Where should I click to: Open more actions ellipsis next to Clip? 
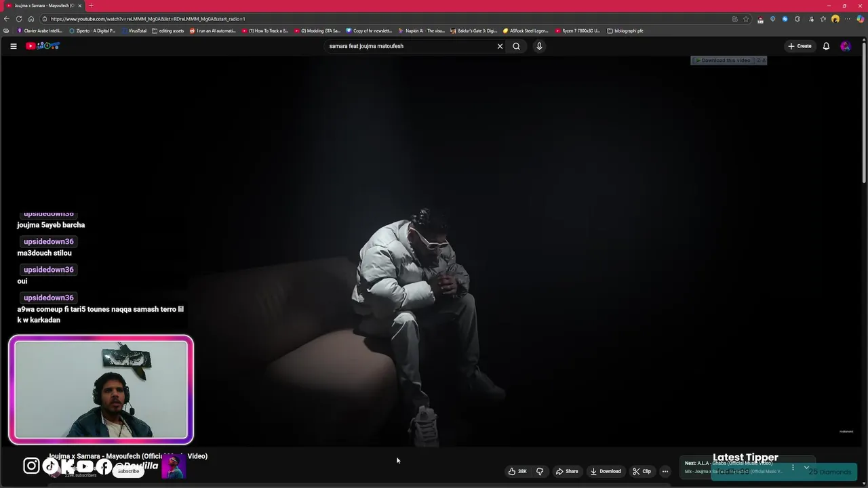pyautogui.click(x=665, y=471)
